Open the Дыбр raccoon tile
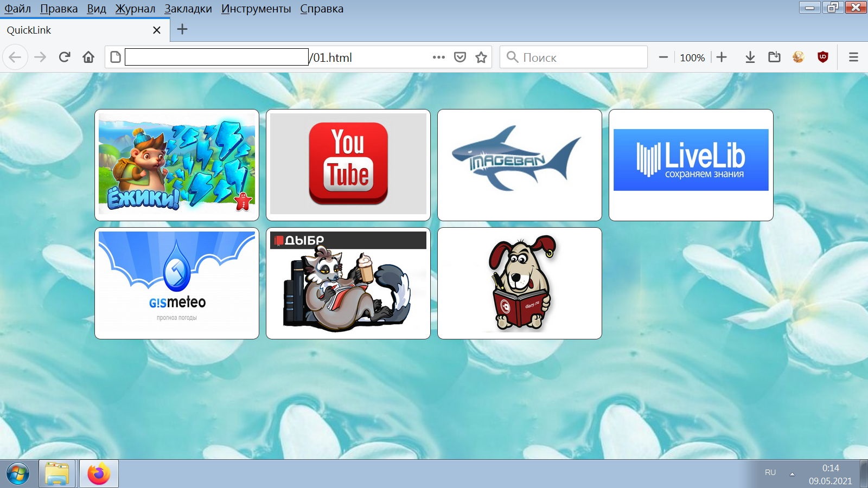The image size is (868, 488). tap(348, 283)
